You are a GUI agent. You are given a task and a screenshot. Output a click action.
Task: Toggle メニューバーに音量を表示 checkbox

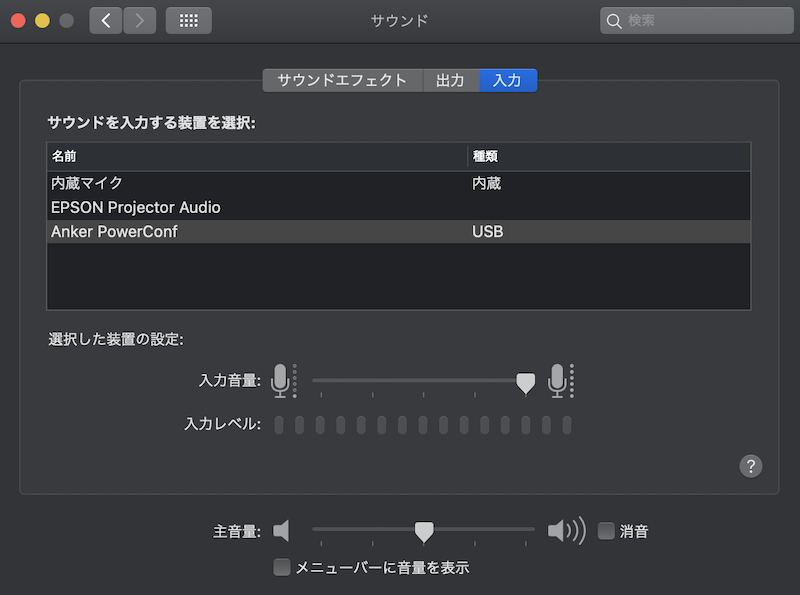click(282, 567)
